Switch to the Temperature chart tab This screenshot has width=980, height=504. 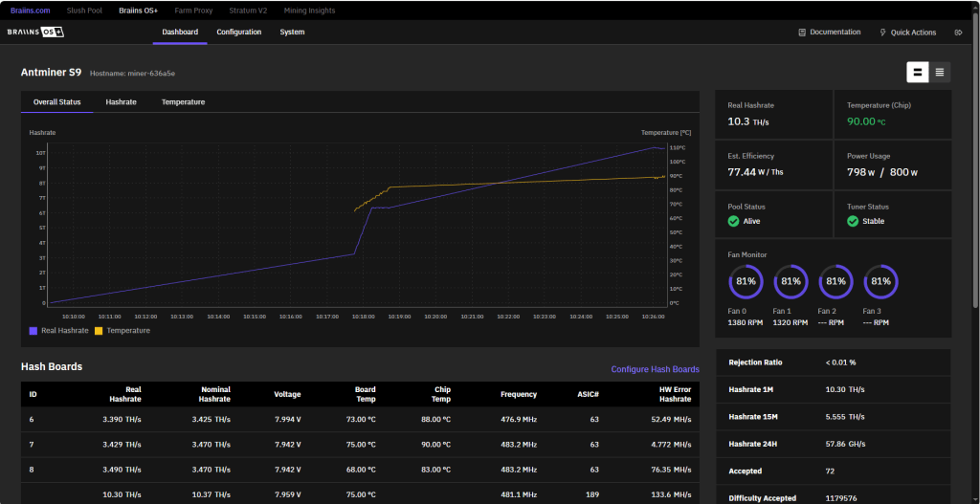tap(183, 101)
